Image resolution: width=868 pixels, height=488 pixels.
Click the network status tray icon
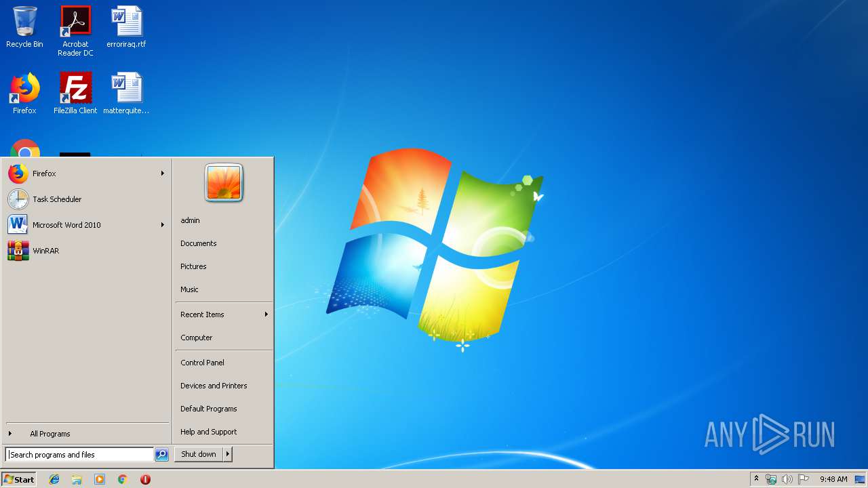point(771,479)
